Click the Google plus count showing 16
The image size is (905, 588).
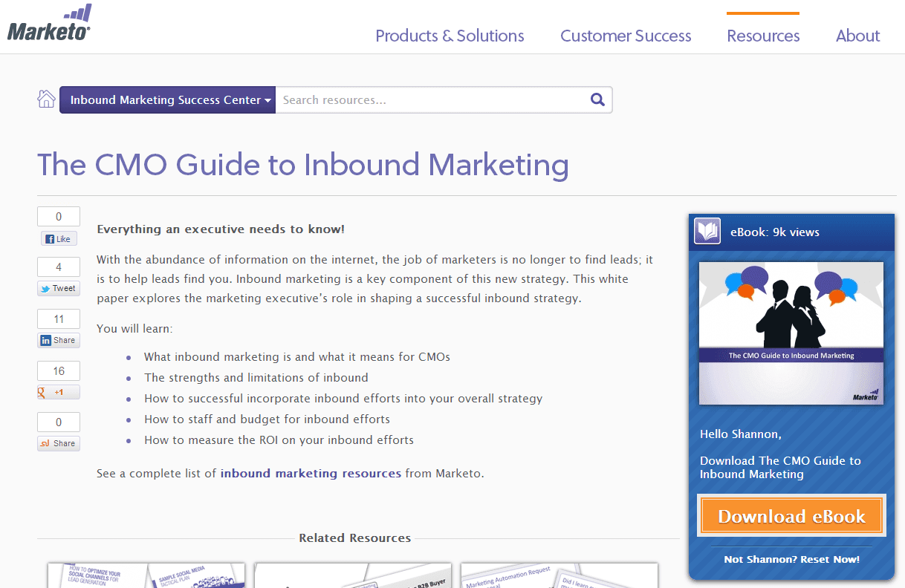[59, 371]
